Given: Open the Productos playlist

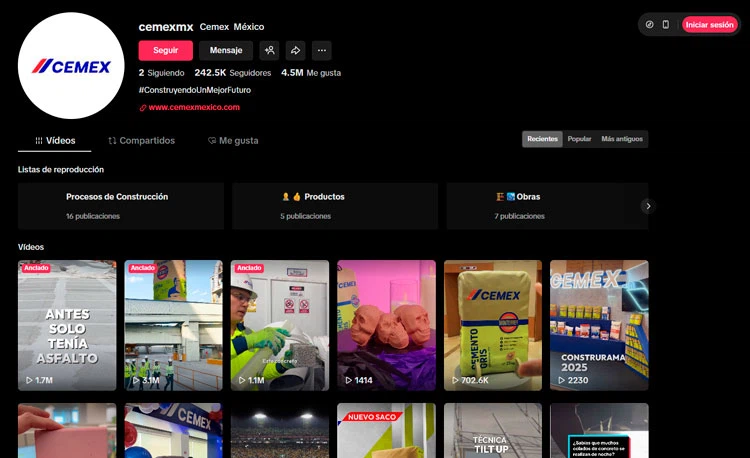Looking at the screenshot, I should pos(335,206).
